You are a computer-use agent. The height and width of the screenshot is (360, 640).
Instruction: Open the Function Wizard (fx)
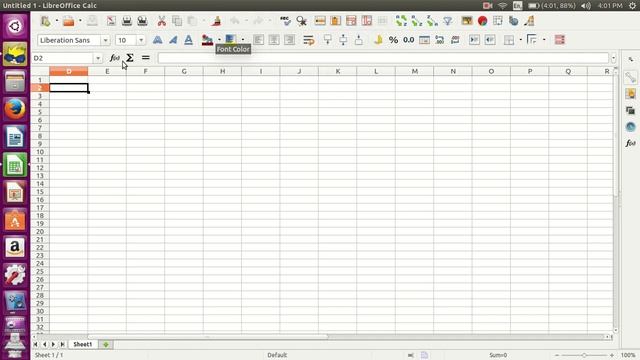click(115, 58)
